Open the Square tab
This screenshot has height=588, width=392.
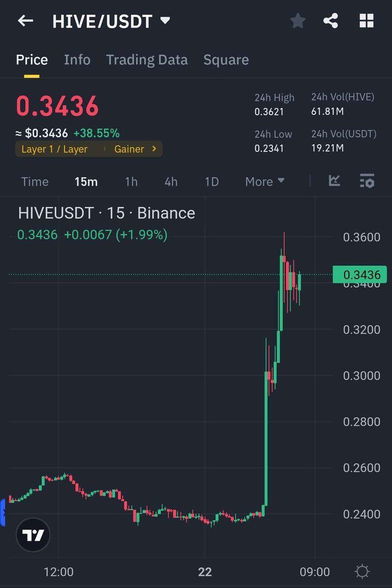click(226, 60)
